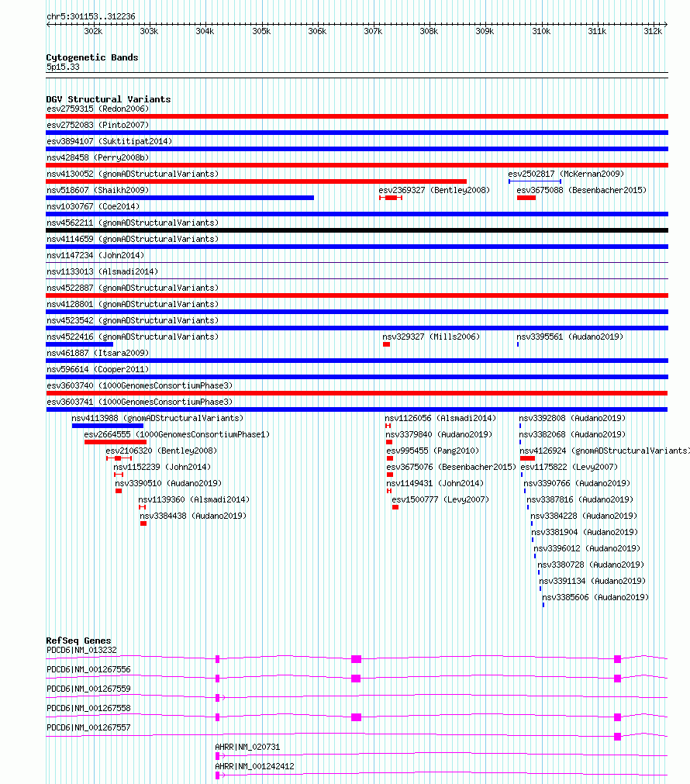The image size is (690, 784).
Task: Select the nsv4114659 gnomAD variant label
Action: 133,239
